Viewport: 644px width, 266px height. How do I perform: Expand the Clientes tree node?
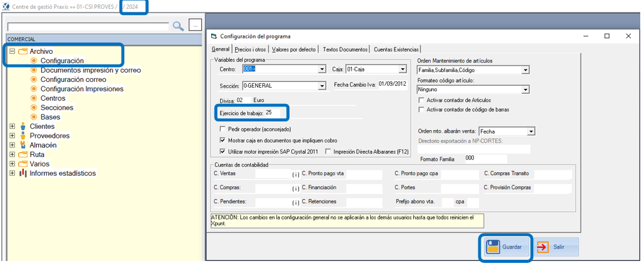pyautogui.click(x=13, y=126)
